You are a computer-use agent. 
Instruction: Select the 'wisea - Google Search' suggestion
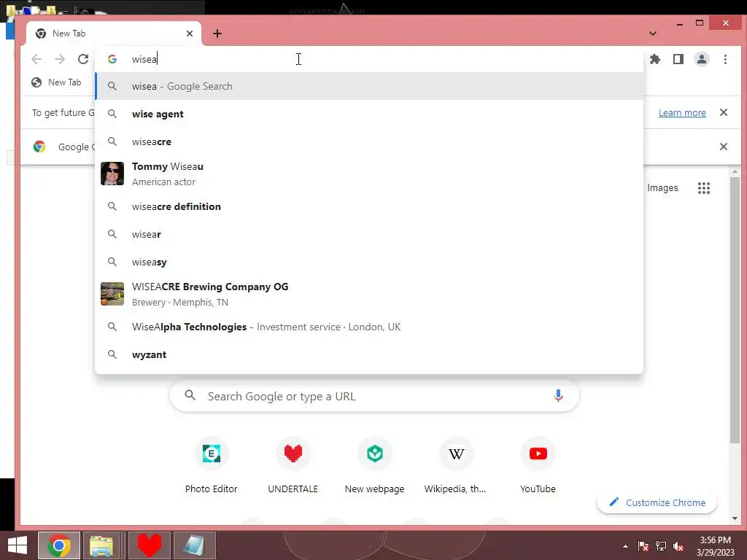click(x=369, y=86)
